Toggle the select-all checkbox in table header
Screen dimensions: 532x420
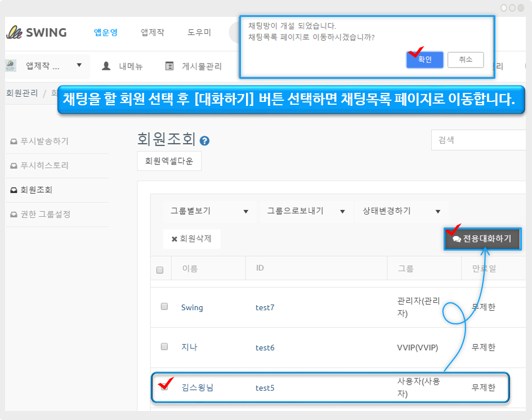[x=160, y=270]
